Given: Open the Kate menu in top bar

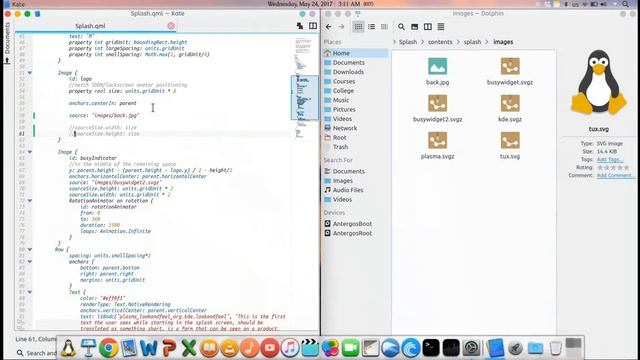Looking at the screenshot, I should [x=18, y=4].
